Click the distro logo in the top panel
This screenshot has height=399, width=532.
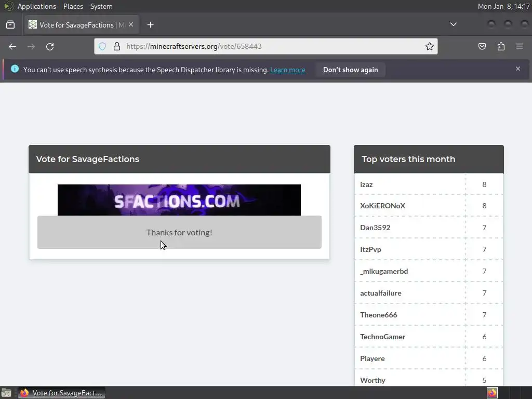tap(9, 6)
